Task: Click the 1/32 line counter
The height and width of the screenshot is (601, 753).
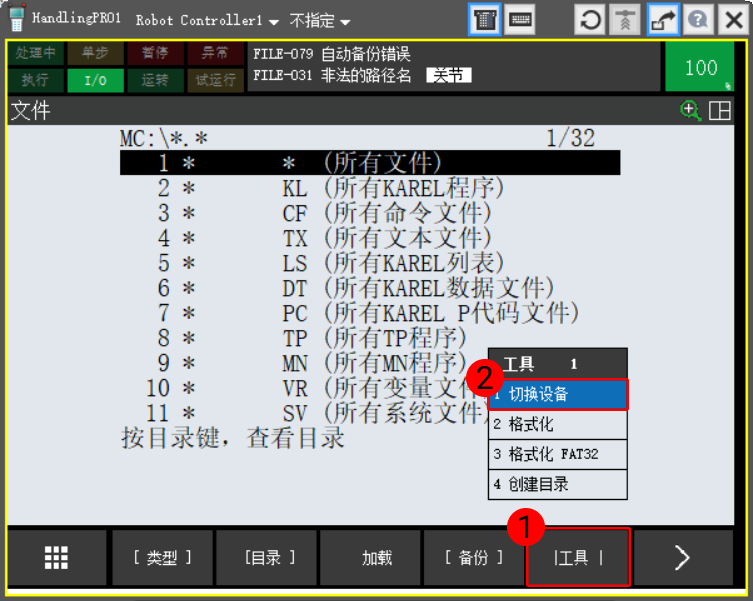Action: pos(571,138)
